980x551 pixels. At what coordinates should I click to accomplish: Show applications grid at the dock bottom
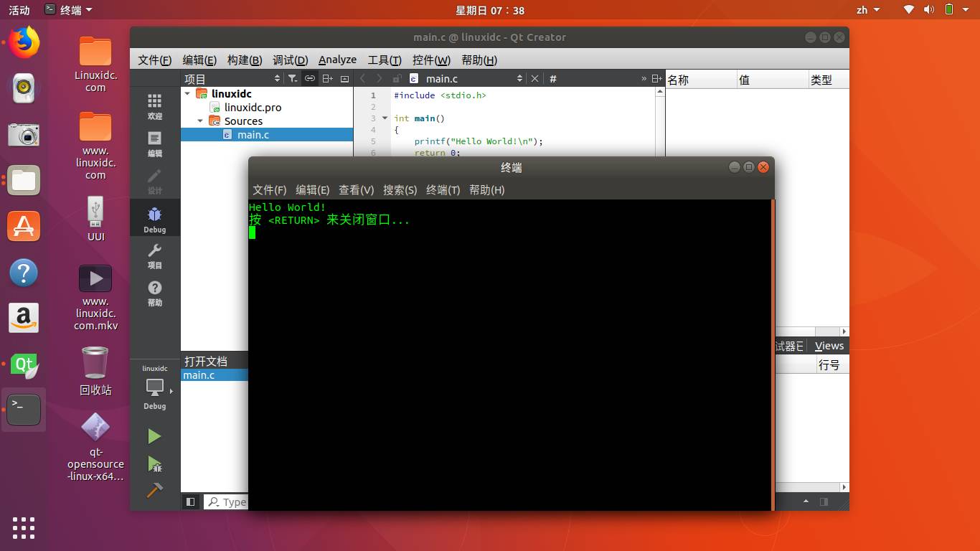[24, 527]
